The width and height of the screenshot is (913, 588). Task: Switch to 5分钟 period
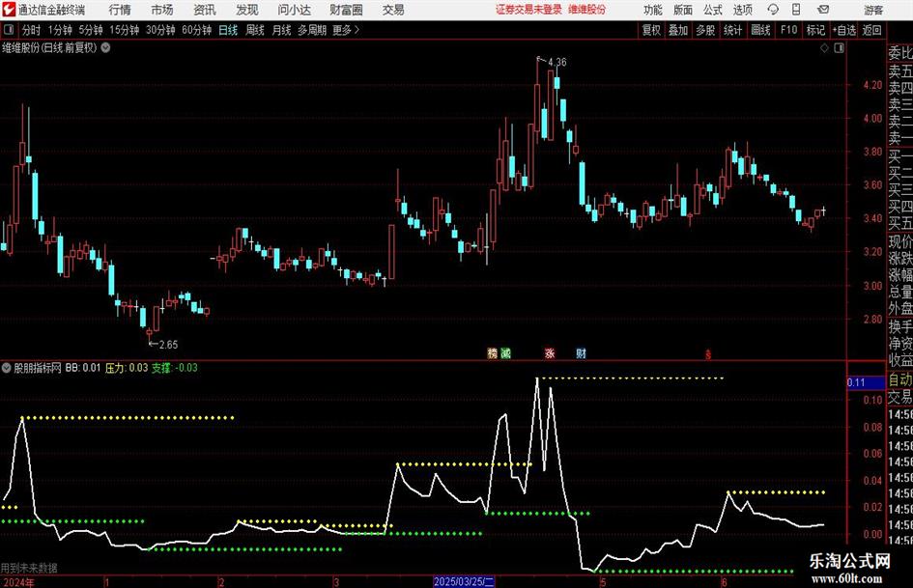91,30
